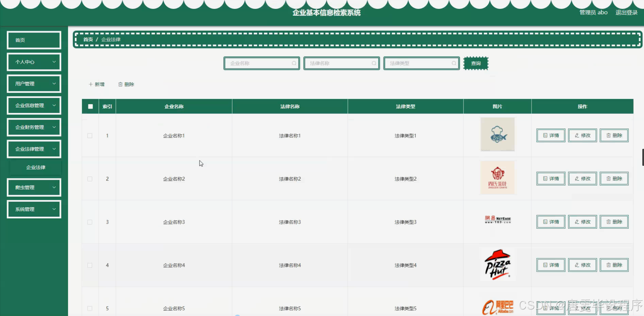Open the Pizza Hut logo thumbnail
644x316 pixels.
497,265
